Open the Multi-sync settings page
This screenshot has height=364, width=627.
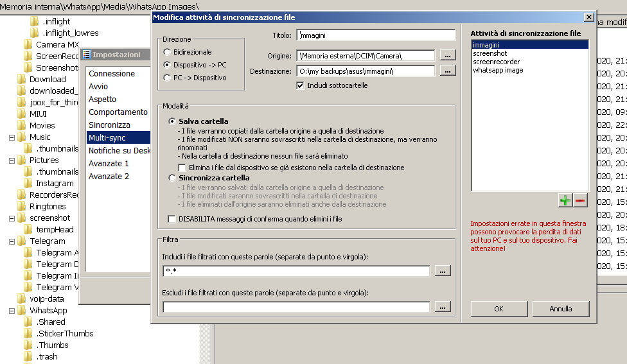[x=119, y=137]
